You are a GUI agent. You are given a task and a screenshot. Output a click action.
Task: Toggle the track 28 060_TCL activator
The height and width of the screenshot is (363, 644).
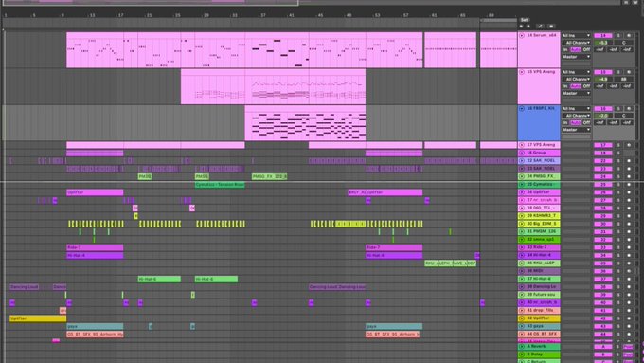(603, 208)
